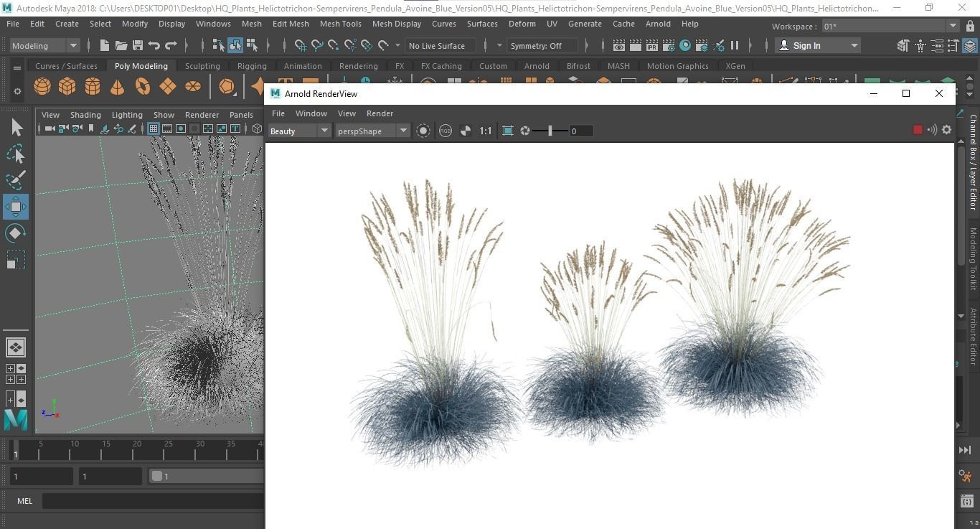
Task: Create a polygon plane from shelf
Action: (x=168, y=87)
